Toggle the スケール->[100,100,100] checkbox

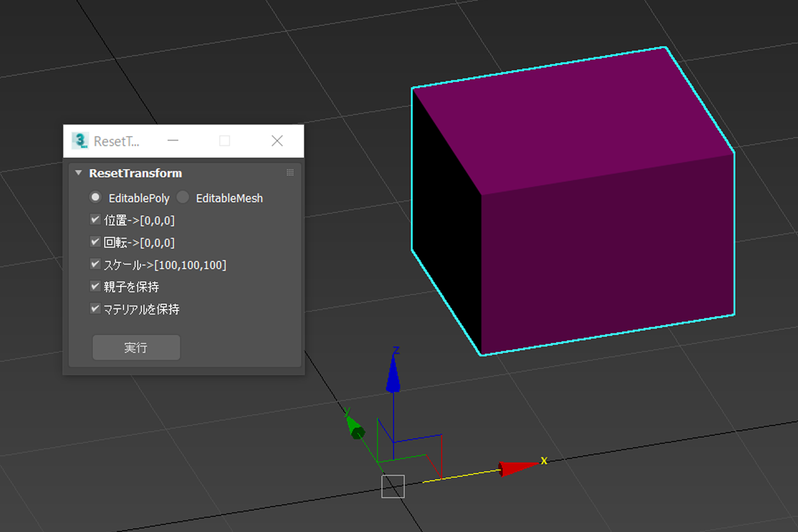(95, 264)
